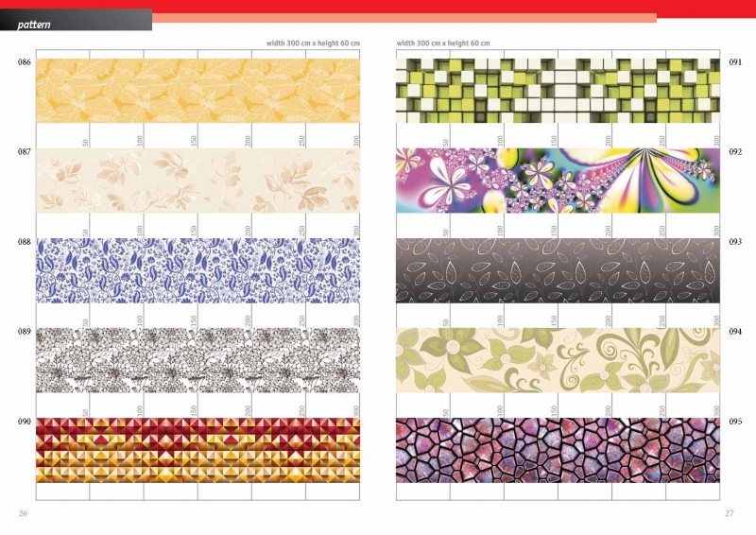Click the 095 number label
Viewport: 756px width, 535px height.
pos(734,422)
